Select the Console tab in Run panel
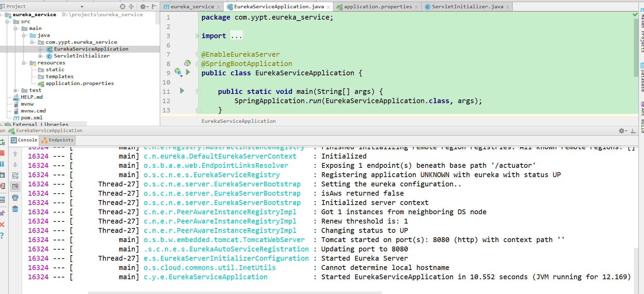 [24, 140]
